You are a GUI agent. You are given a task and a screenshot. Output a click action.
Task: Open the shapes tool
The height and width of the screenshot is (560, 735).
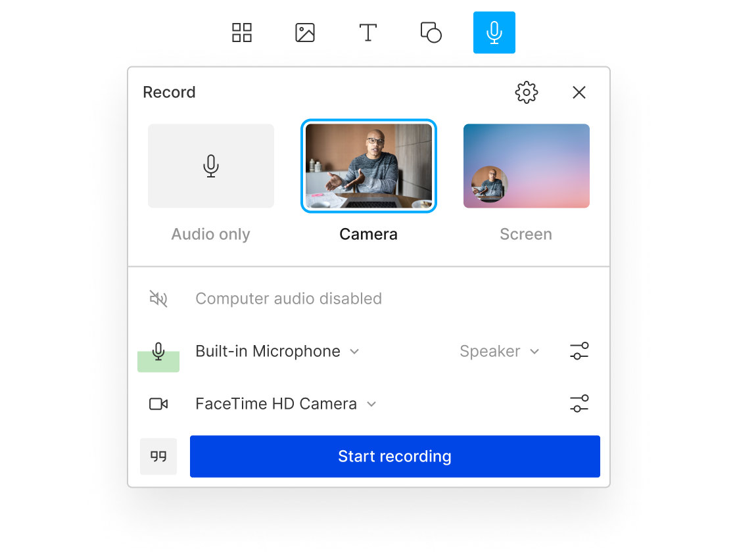(431, 32)
